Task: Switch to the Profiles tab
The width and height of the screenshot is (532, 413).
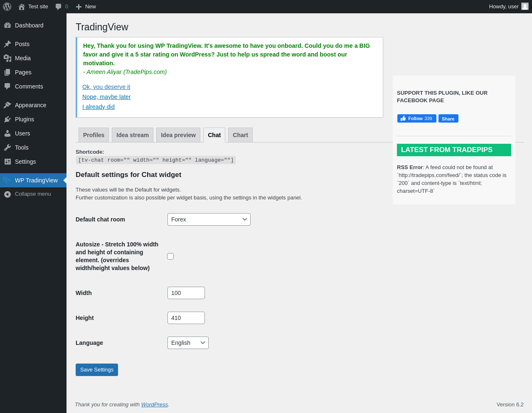Action: 94,135
